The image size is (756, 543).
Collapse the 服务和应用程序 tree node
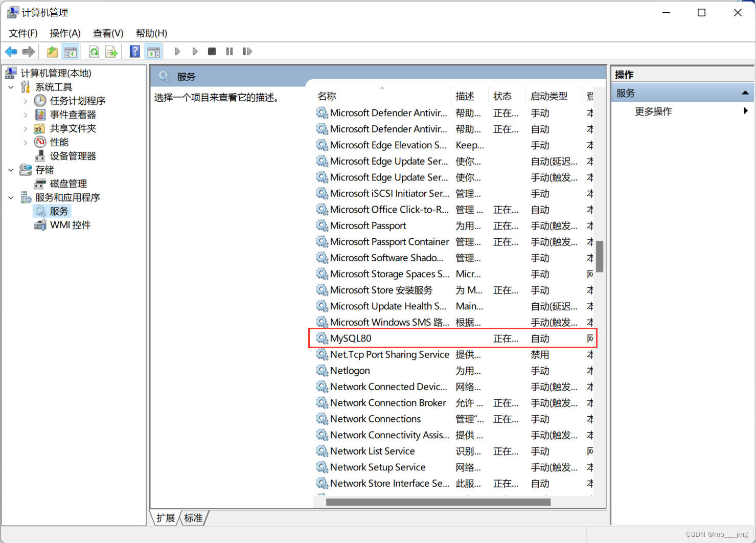click(11, 198)
